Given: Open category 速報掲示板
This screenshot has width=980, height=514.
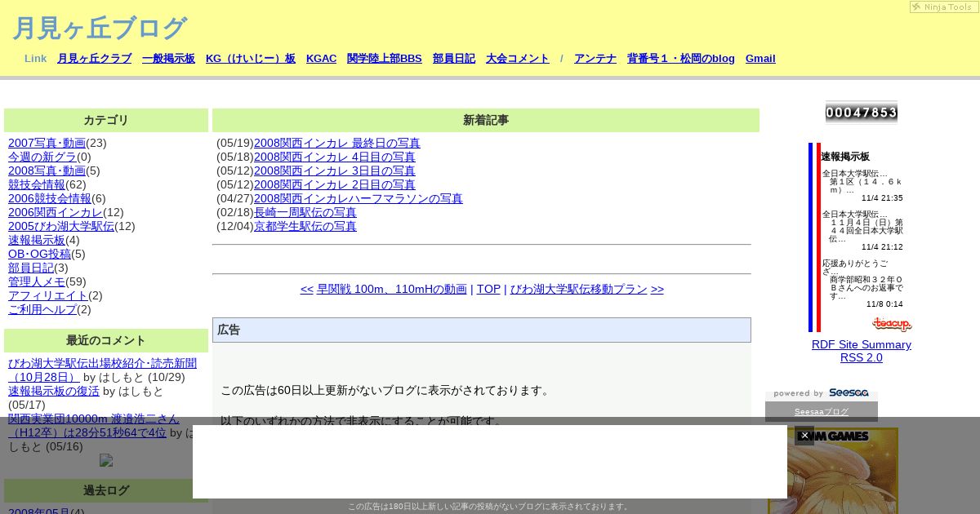Looking at the screenshot, I should pos(37,240).
